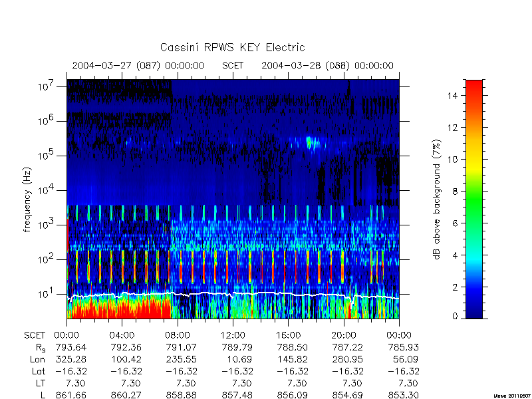Click the frequency (Hz) axis label
Image resolution: width=532 pixels, height=399 pixels.
coord(27,199)
